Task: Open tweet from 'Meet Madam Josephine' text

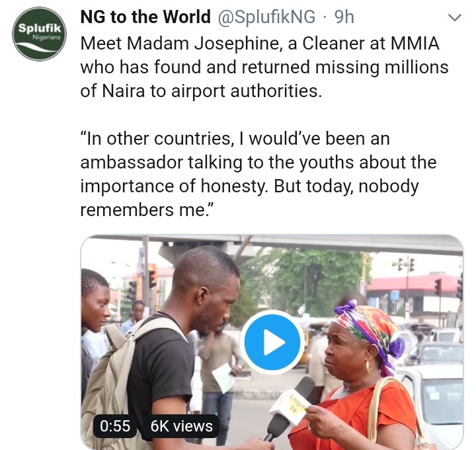Action: (198, 44)
